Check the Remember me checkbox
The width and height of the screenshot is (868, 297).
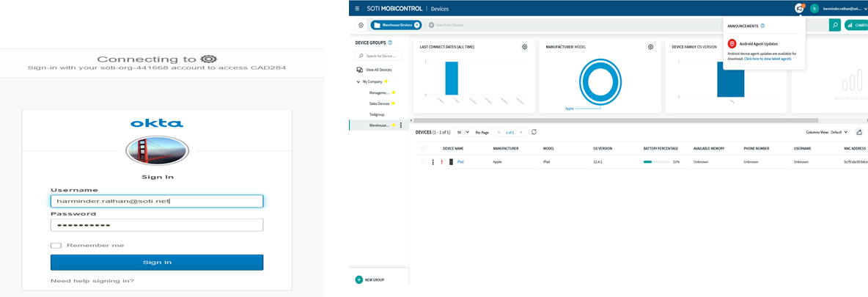coord(56,246)
